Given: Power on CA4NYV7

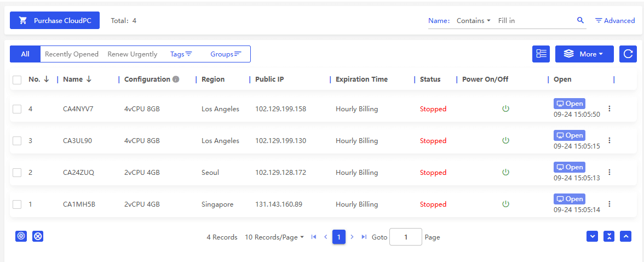Looking at the screenshot, I should 505,109.
